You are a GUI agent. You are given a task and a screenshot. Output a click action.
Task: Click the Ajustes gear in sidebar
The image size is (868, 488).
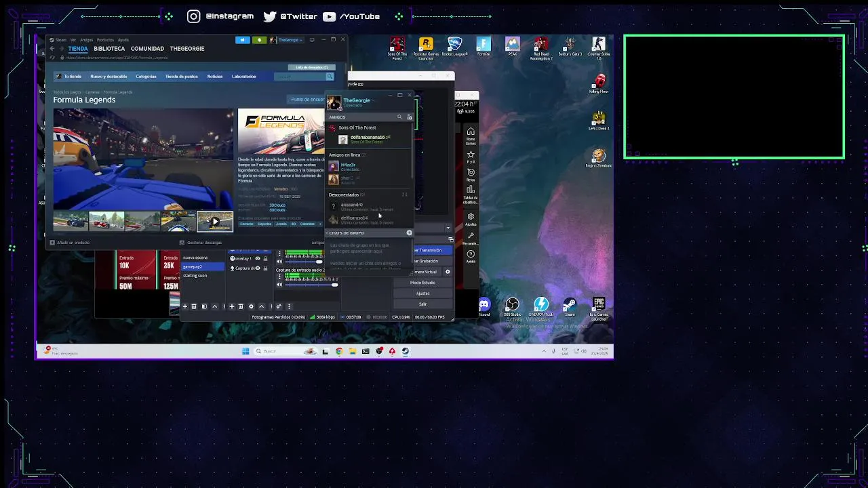[x=471, y=219]
